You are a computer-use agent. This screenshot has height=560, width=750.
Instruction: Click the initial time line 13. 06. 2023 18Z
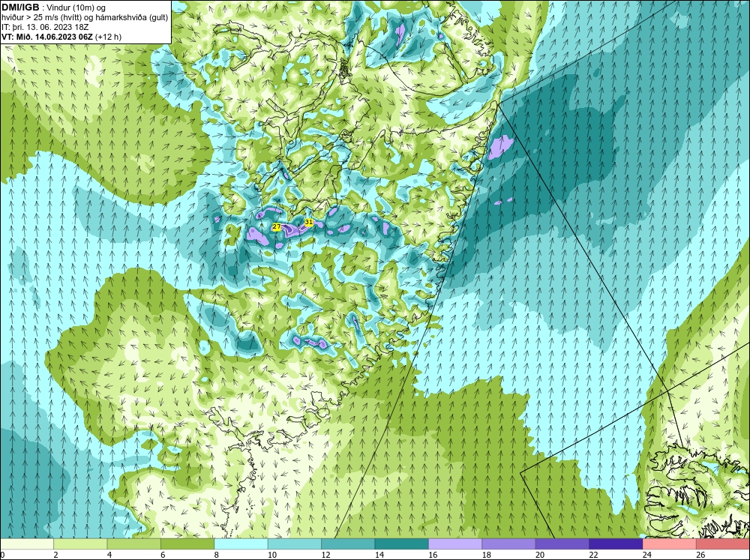click(45, 27)
